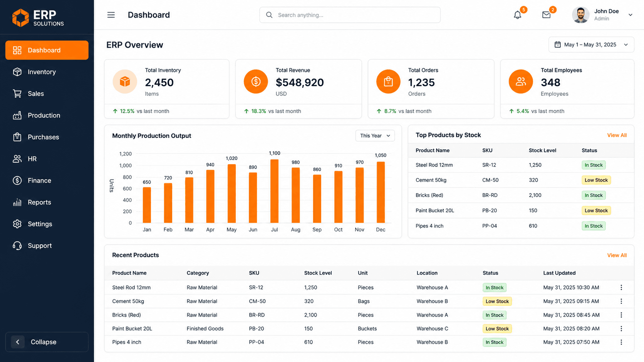Click View All in Recent Products
This screenshot has width=644, height=362.
point(617,255)
